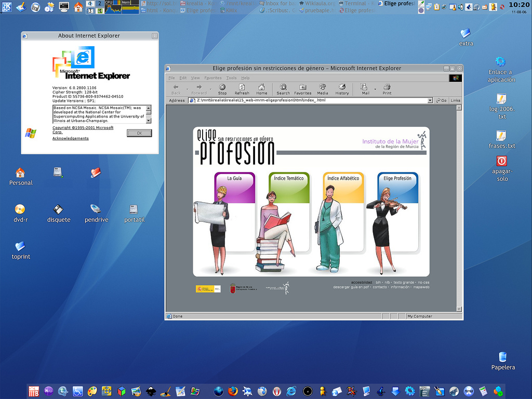Click the Go button beside the address bar

[x=442, y=100]
